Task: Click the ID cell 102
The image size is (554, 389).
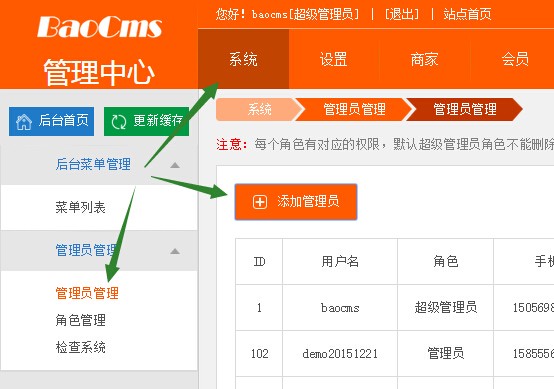Action: click(x=259, y=354)
